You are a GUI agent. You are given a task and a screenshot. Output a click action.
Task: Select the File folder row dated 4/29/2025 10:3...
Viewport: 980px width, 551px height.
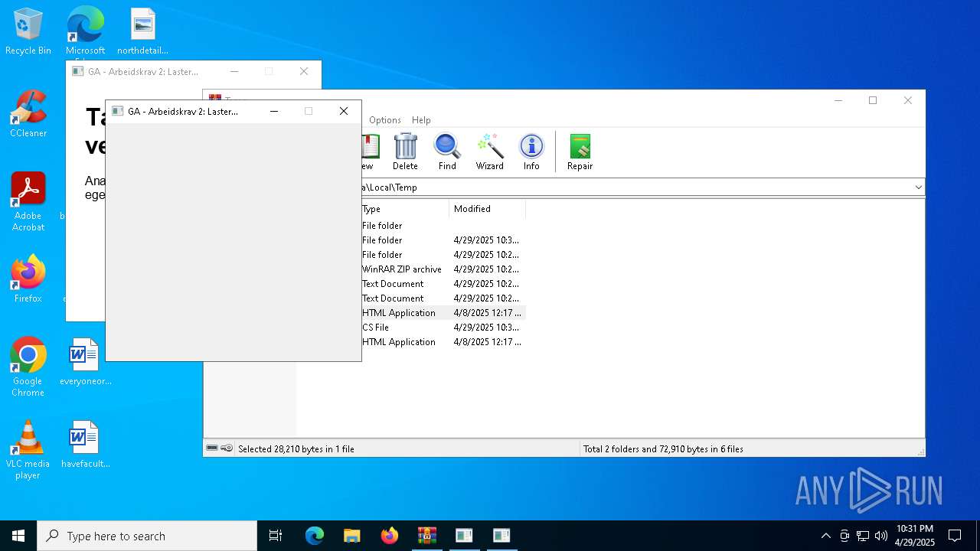click(x=443, y=240)
